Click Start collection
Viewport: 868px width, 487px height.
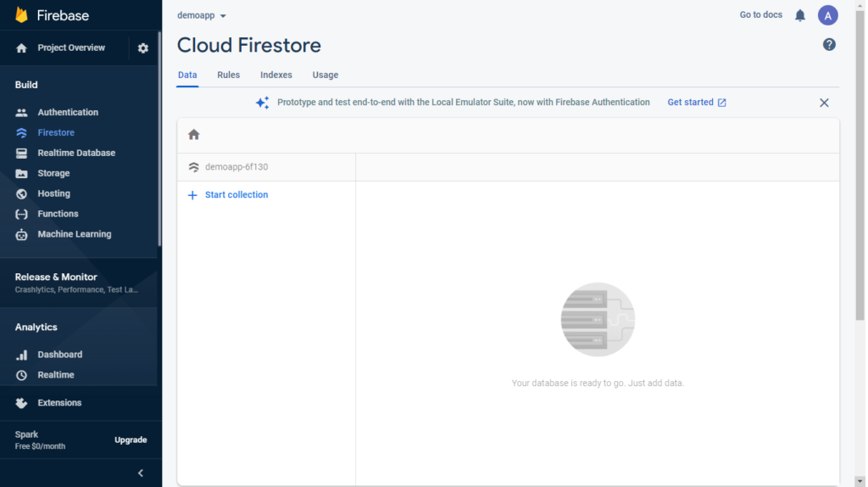pos(227,195)
